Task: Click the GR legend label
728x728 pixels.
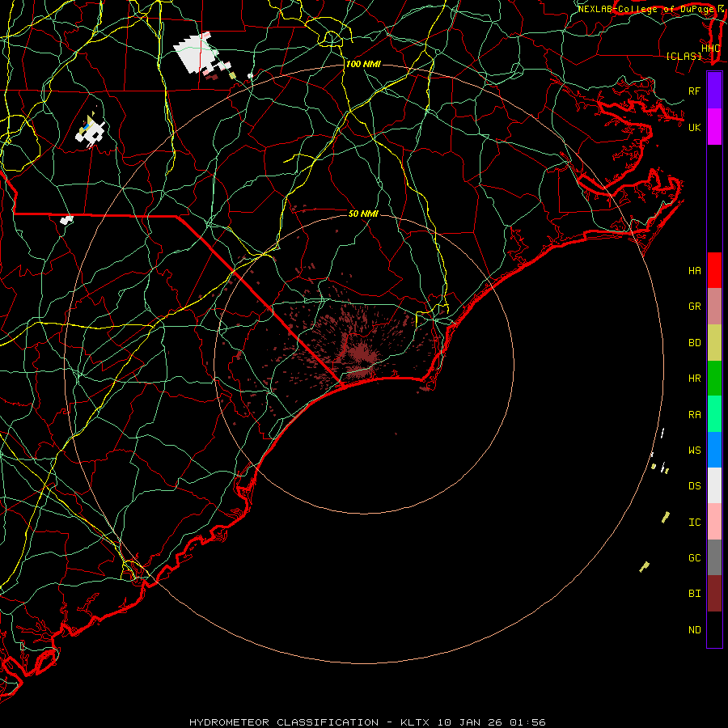Action: 694,307
